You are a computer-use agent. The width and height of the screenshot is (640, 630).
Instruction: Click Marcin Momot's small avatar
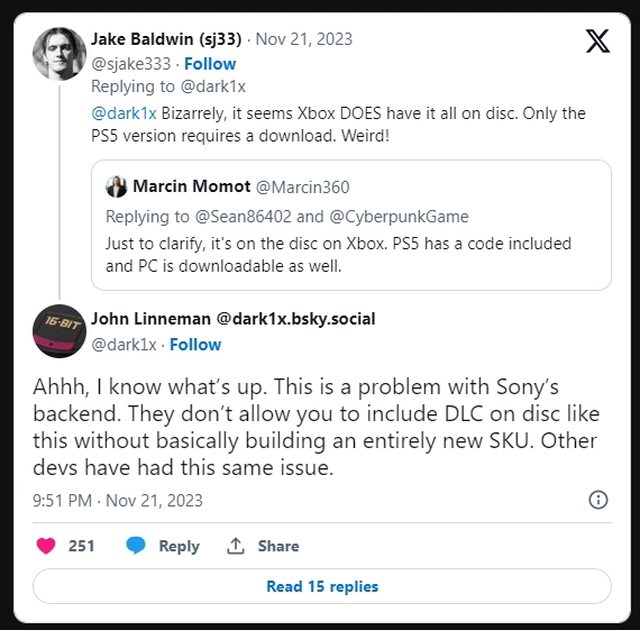117,187
